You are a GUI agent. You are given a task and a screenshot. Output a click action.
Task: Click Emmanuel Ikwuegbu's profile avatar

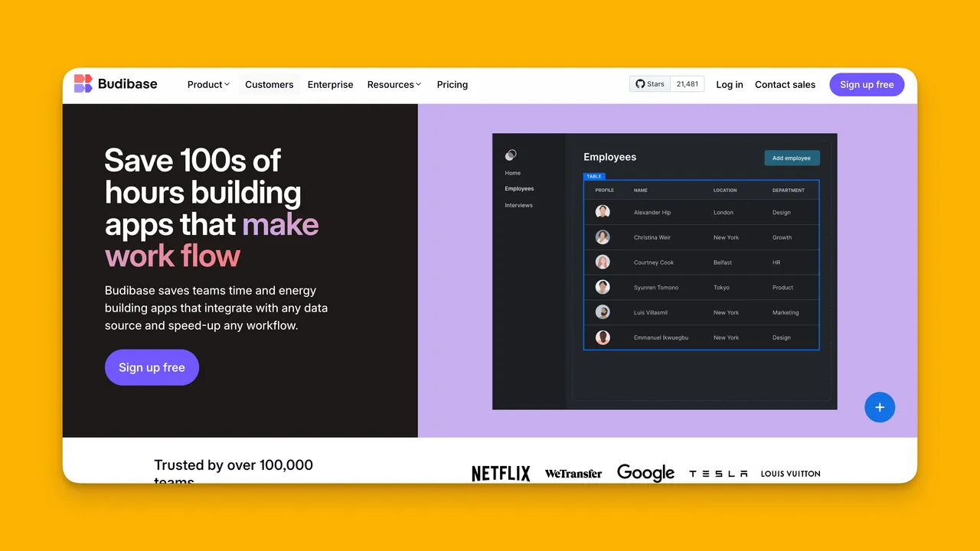click(603, 337)
